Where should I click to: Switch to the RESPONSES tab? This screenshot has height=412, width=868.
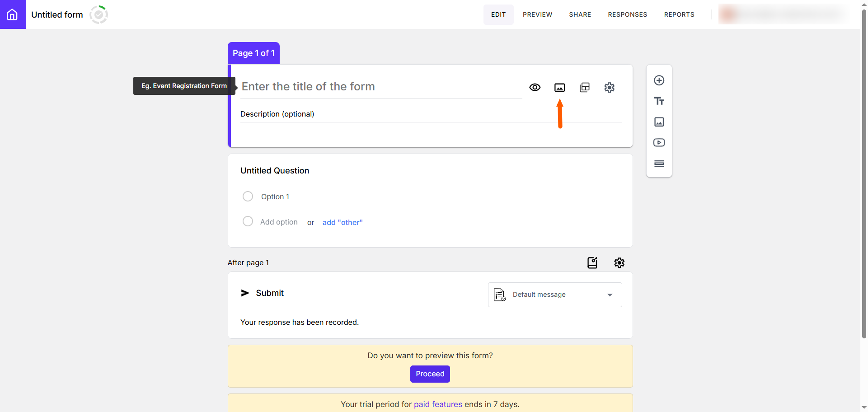pyautogui.click(x=628, y=14)
